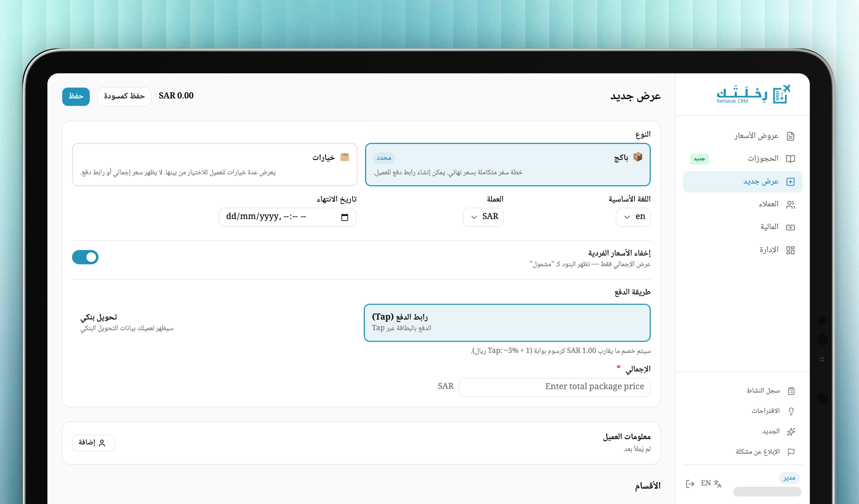Open سجل النشاط activity log
This screenshot has height=504, width=859.
(x=743, y=391)
